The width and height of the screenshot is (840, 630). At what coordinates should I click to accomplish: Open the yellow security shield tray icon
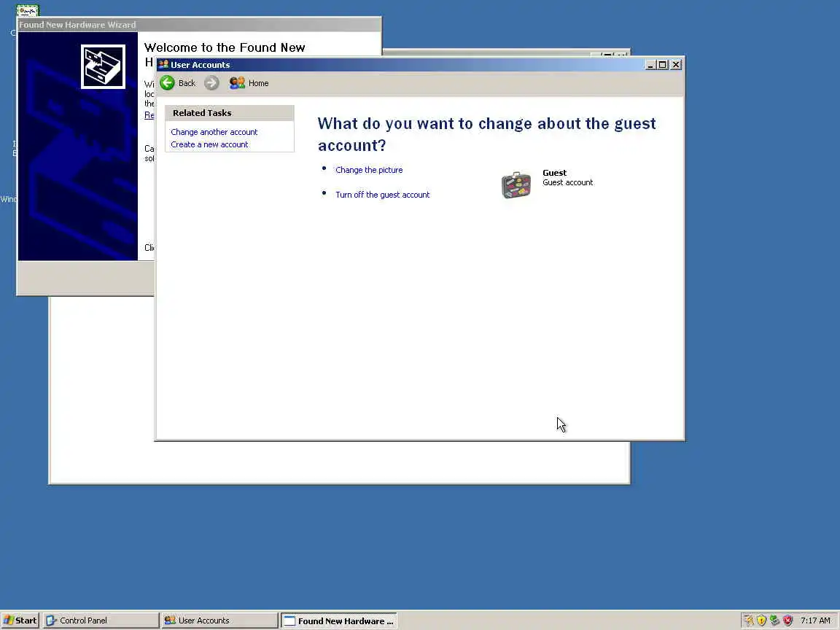761,621
